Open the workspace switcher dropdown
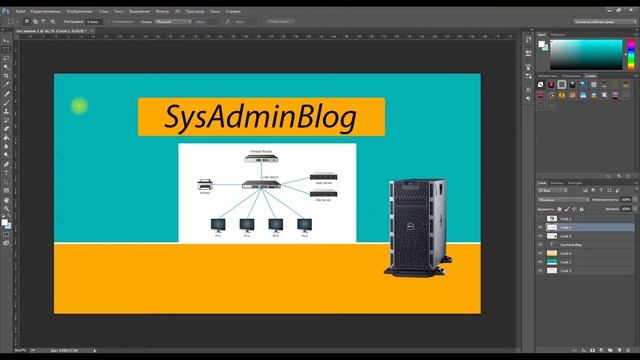The image size is (640, 360). [x=605, y=22]
